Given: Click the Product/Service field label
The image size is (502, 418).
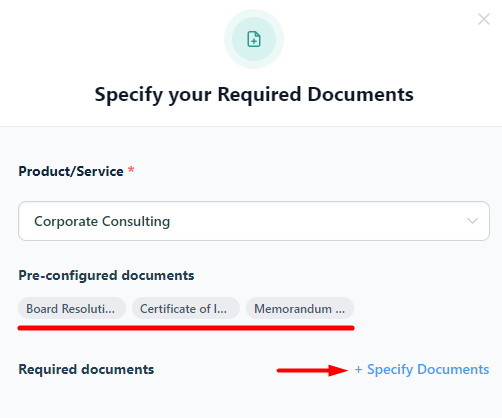Looking at the screenshot, I should point(71,171).
